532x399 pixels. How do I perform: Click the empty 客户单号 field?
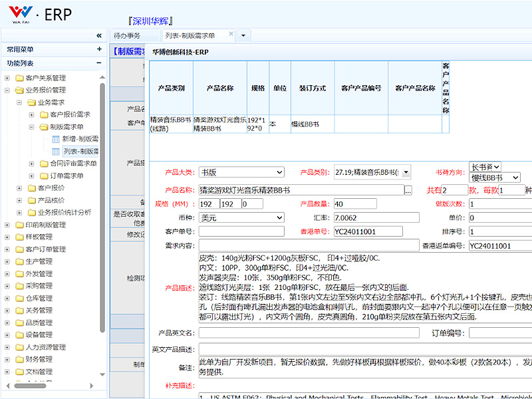click(241, 231)
